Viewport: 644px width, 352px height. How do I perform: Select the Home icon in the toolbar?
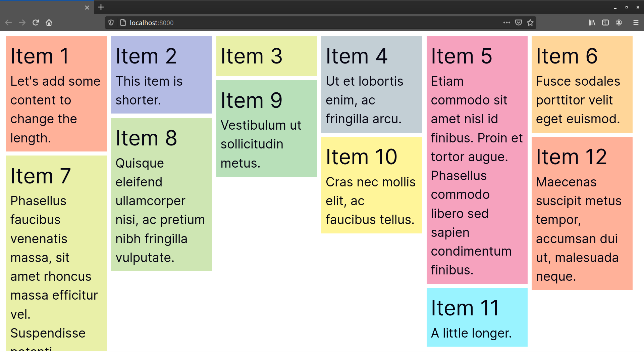[x=49, y=23]
